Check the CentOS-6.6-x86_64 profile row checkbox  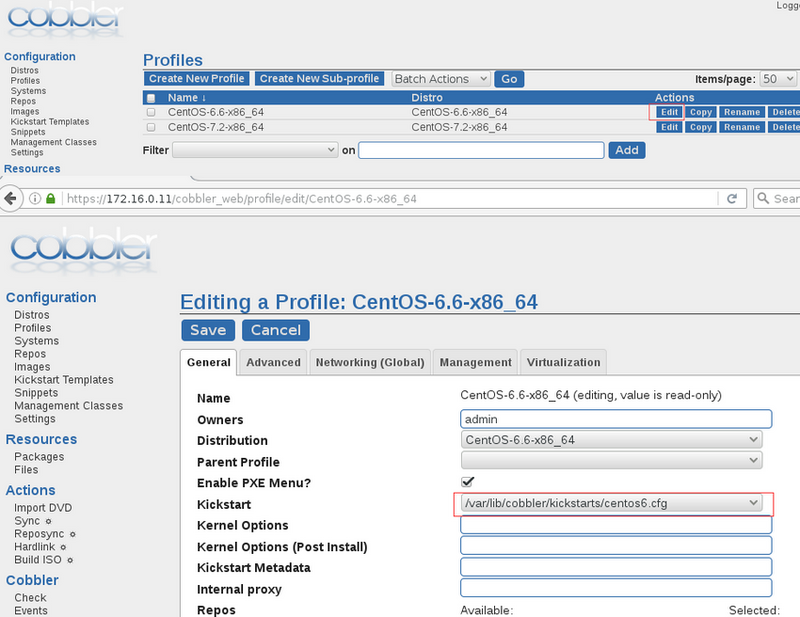(151, 112)
